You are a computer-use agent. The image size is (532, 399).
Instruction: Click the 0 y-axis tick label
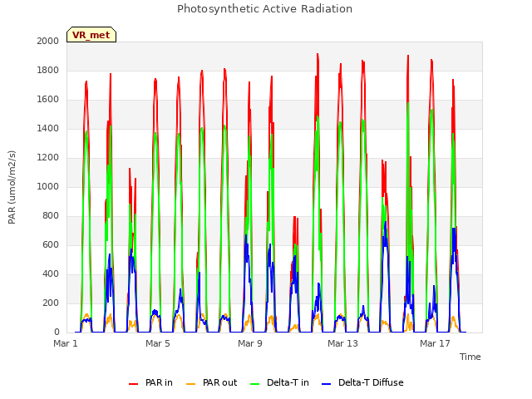click(57, 332)
